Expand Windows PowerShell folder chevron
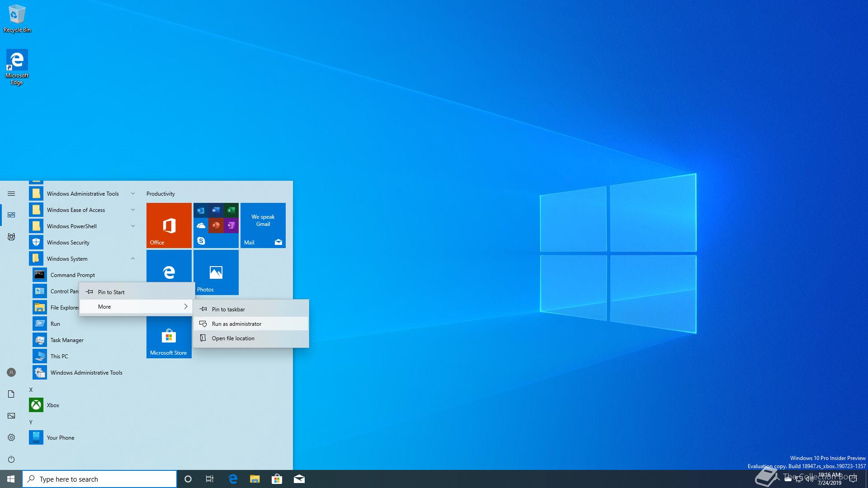This screenshot has height=488, width=868. 133,226
